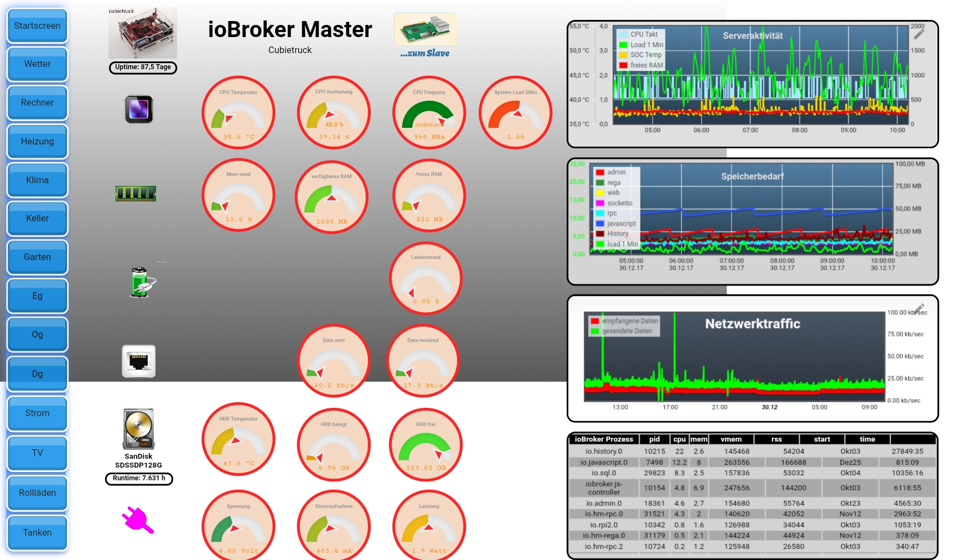Click the System Load 5Min gauge

516,112
